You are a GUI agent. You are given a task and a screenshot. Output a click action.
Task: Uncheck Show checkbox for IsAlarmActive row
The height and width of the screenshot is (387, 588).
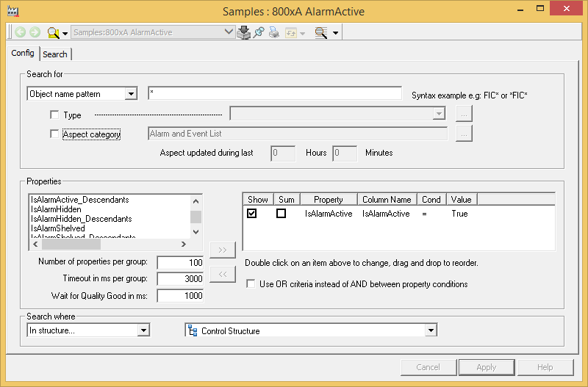click(251, 214)
